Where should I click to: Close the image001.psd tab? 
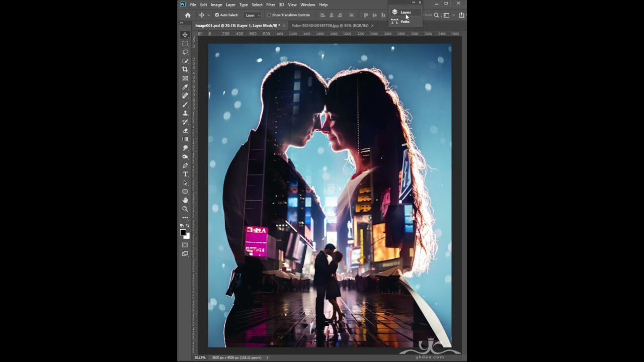point(284,25)
